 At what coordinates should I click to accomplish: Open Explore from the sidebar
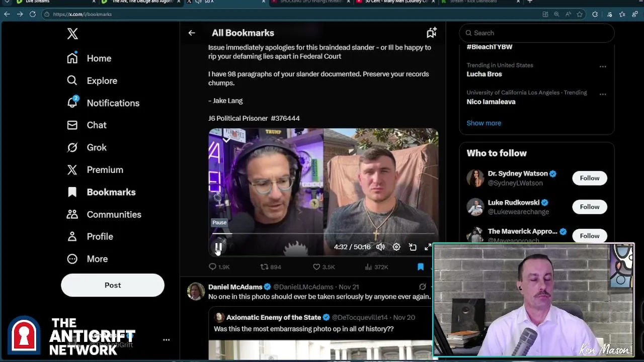pos(92,80)
